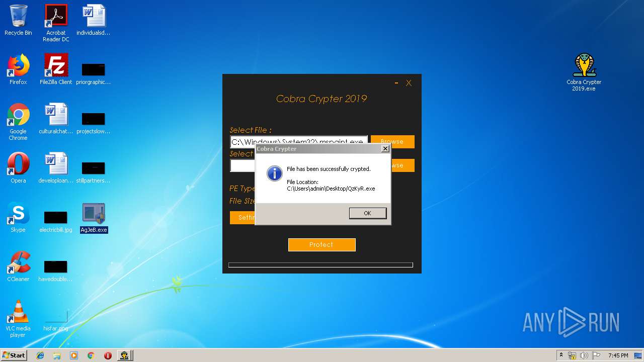Open Internet Explorer from the taskbar
Image resolution: width=644 pixels, height=362 pixels.
pyautogui.click(x=40, y=355)
